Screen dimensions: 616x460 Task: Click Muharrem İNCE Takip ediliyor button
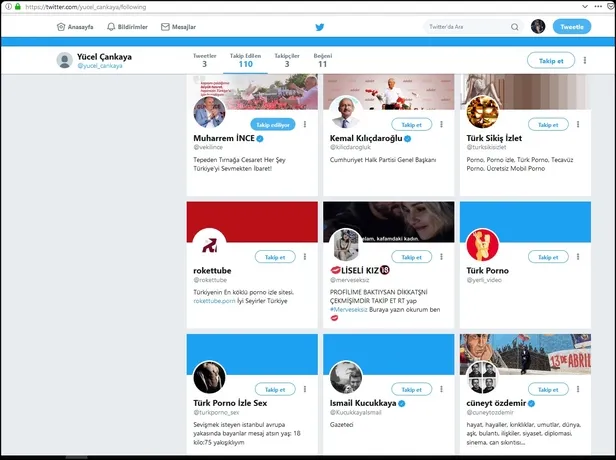(273, 125)
